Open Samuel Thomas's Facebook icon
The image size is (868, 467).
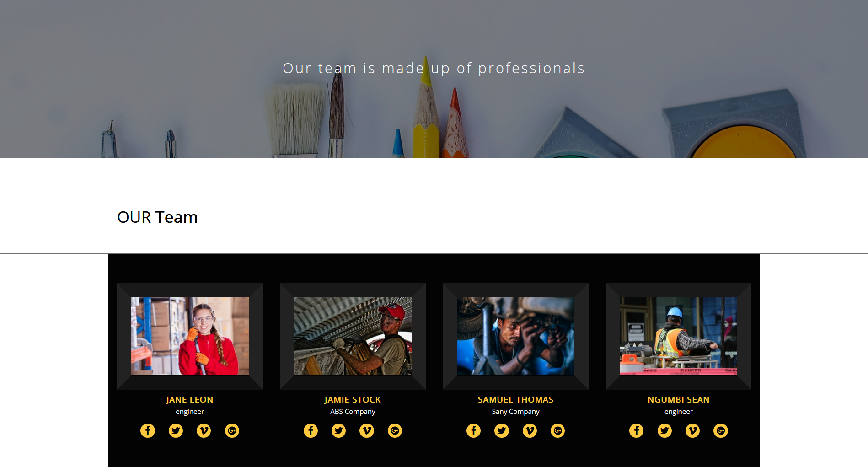pyautogui.click(x=473, y=430)
